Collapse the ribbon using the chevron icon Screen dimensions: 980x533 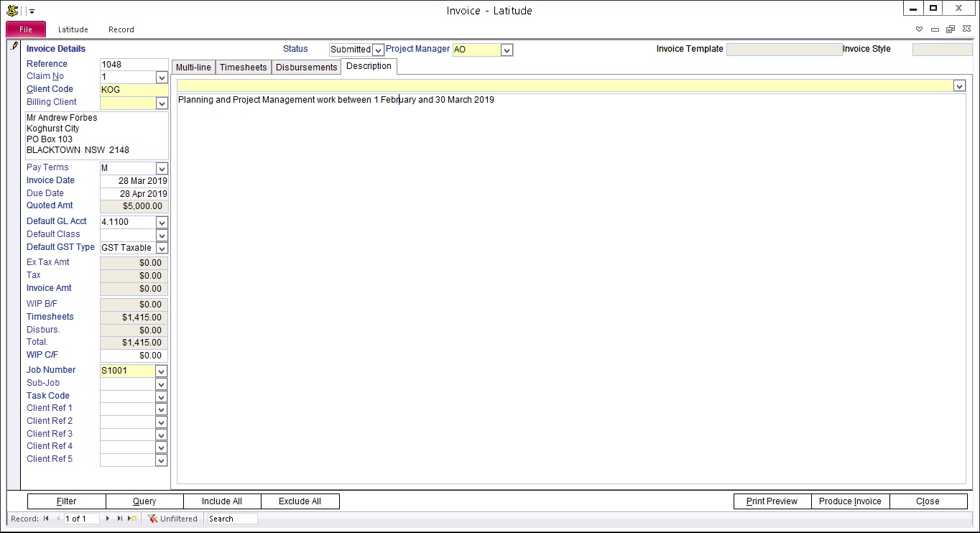(x=919, y=29)
